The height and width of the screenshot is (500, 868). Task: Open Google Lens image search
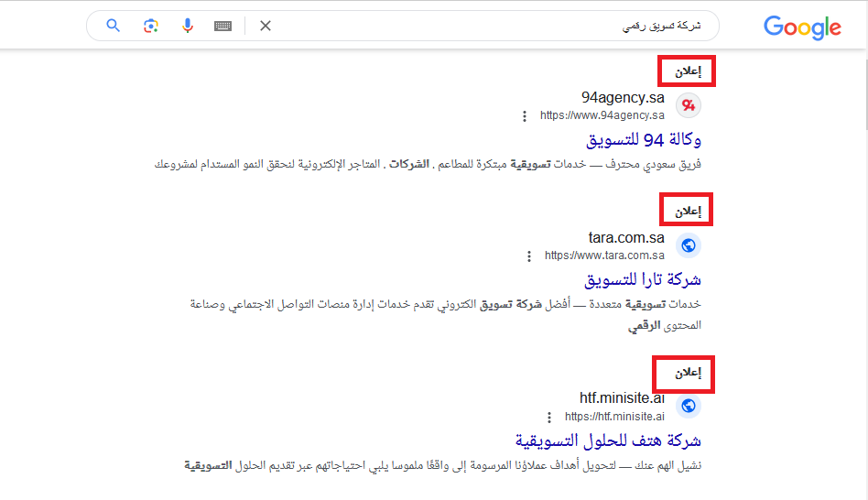(150, 26)
